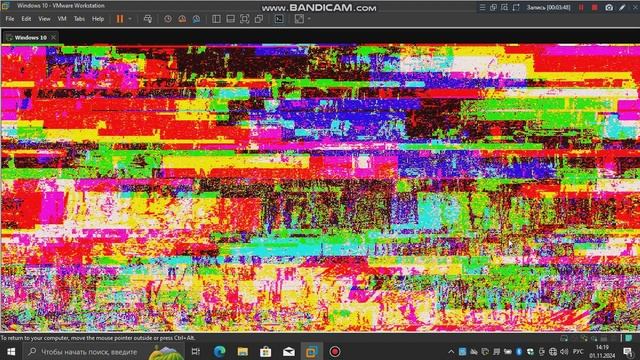This screenshot has height=360, width=640.
Task: Open Microsoft Store from the taskbar
Action: point(266,351)
